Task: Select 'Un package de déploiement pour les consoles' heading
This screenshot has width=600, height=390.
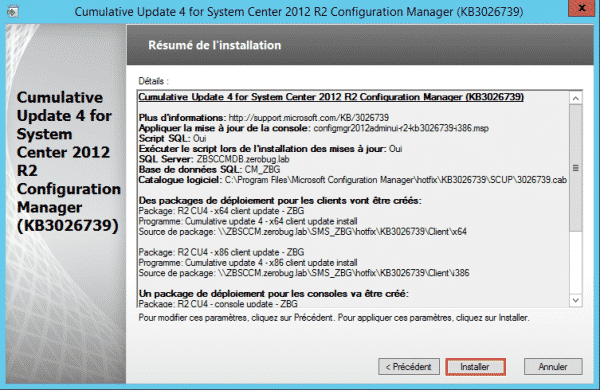Action: pyautogui.click(x=274, y=293)
